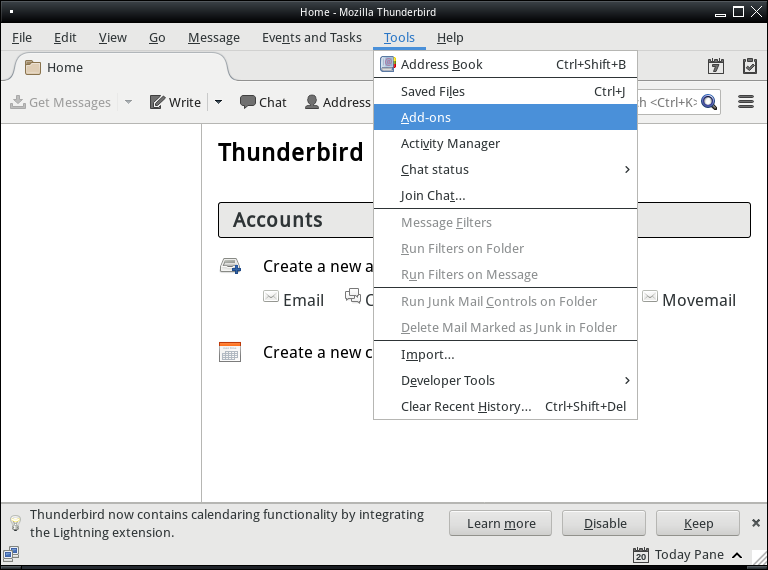Expand the Today Pane chevron
768x570 pixels.
click(737, 555)
